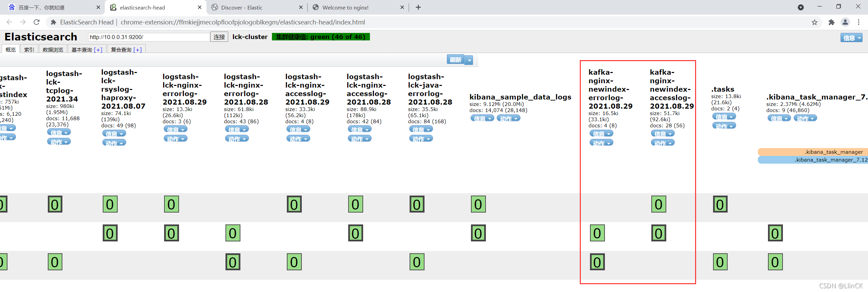The height and width of the screenshot is (292, 868).
Task: Bookmark this page with the star icon
Action: click(814, 22)
